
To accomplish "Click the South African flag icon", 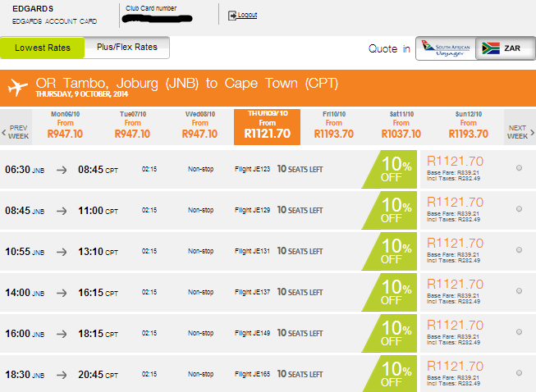I will [491, 48].
